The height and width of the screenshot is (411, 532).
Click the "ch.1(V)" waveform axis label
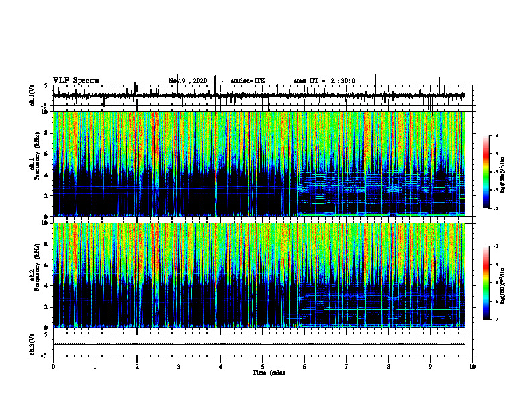(32, 95)
